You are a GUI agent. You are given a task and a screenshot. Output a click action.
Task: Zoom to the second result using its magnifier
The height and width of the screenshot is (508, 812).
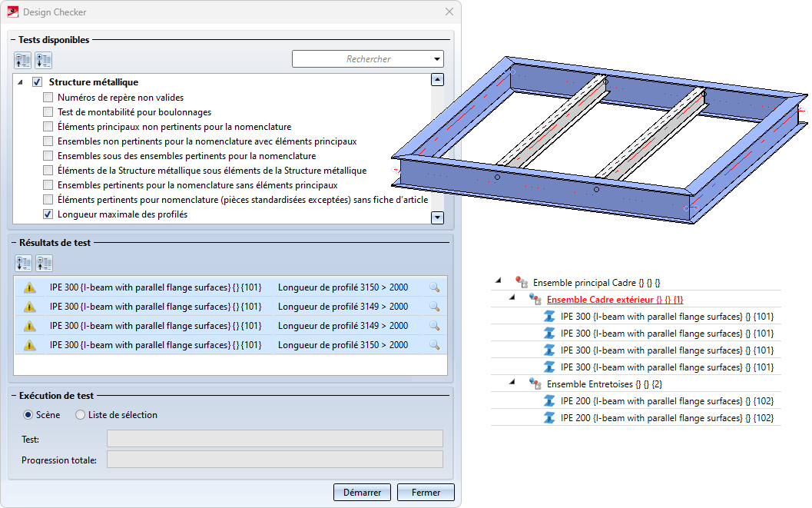[435, 307]
